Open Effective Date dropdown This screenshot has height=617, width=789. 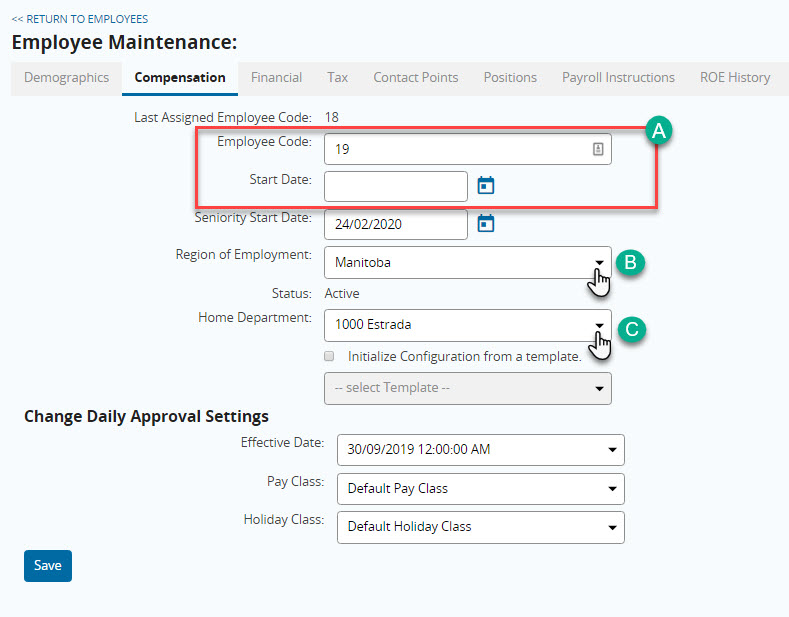pos(481,449)
